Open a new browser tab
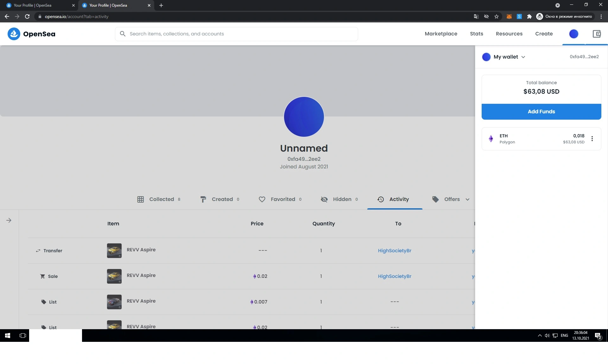The image size is (608, 364). click(x=161, y=5)
